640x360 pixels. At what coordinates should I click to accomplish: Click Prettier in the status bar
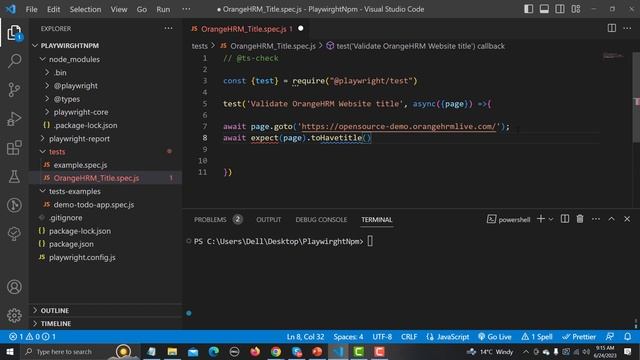coord(579,337)
